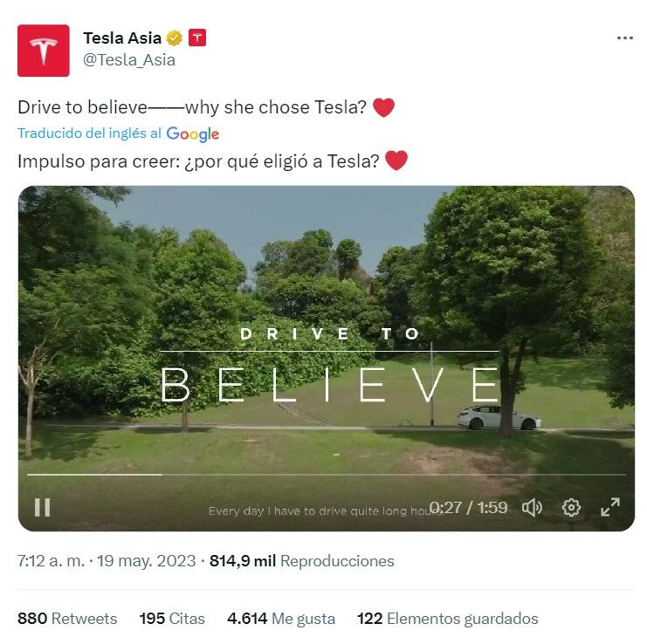The width and height of the screenshot is (647, 644).
Task: Open the @Tesla_Asia handle link
Action: (129, 60)
